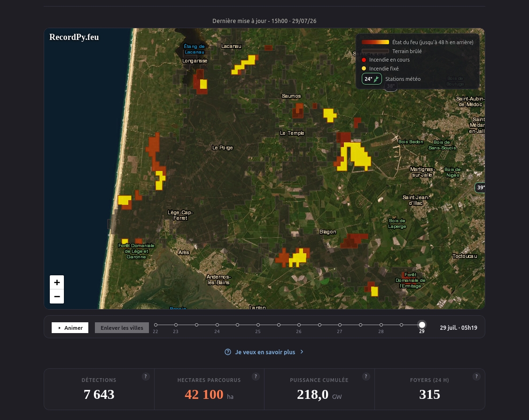The width and height of the screenshot is (529, 420).
Task: Click the Étang de Lacanau label
Action: point(194,49)
